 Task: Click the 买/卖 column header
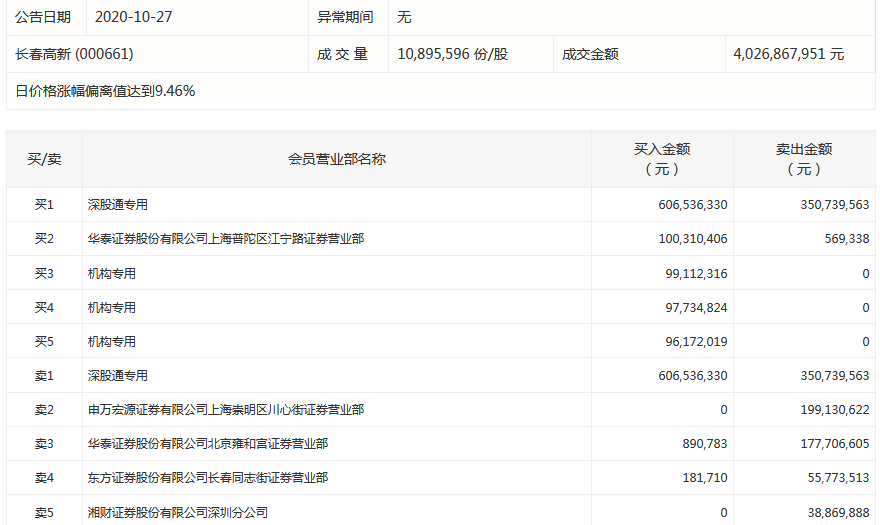coord(44,159)
